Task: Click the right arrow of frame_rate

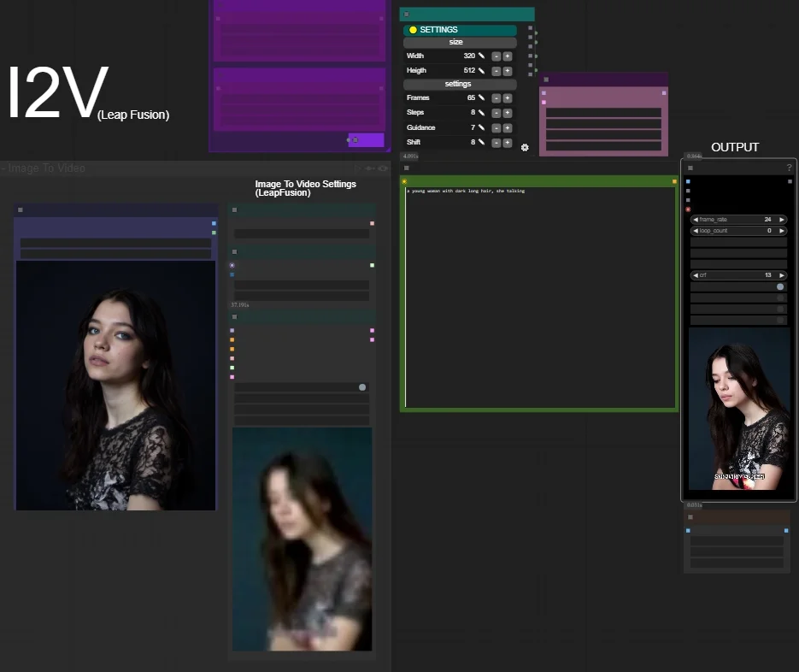Action: (x=782, y=219)
